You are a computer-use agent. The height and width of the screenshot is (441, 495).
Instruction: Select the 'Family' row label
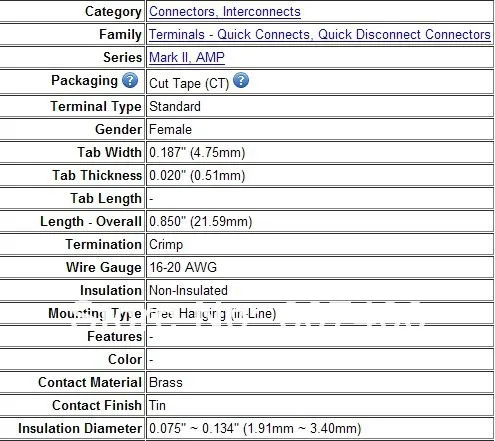pyautogui.click(x=120, y=35)
